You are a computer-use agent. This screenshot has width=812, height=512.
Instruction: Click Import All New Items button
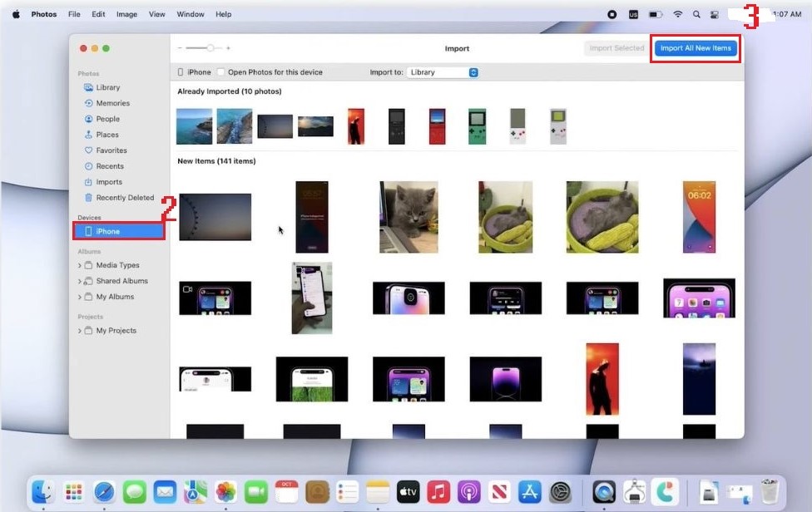point(696,48)
